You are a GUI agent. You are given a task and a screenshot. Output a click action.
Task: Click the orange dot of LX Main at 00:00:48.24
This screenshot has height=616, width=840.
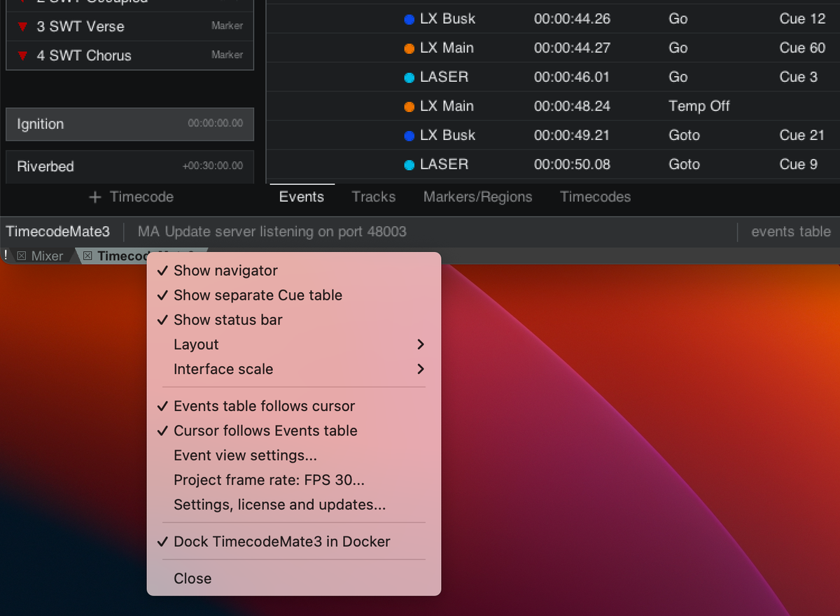coord(409,107)
